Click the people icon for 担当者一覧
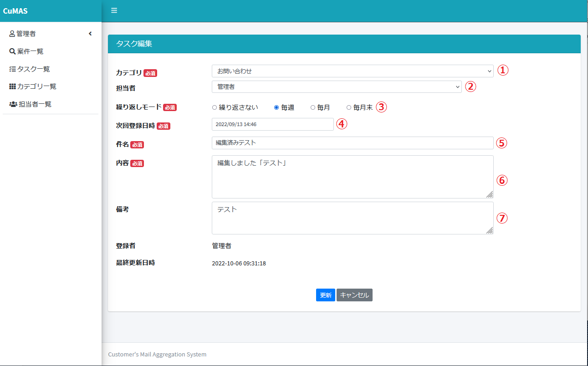This screenshot has width=588, height=366. (13, 104)
